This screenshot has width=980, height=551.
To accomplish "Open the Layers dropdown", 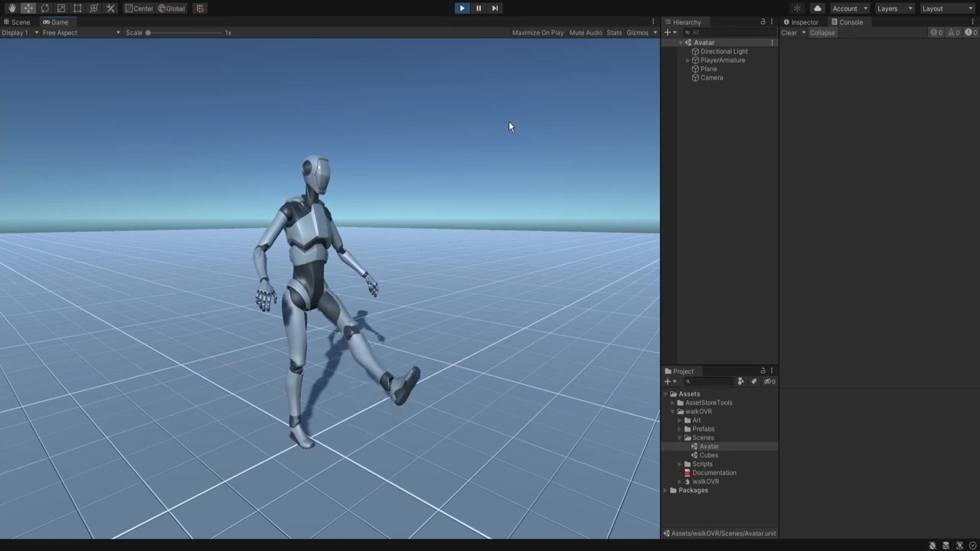I will tap(893, 8).
